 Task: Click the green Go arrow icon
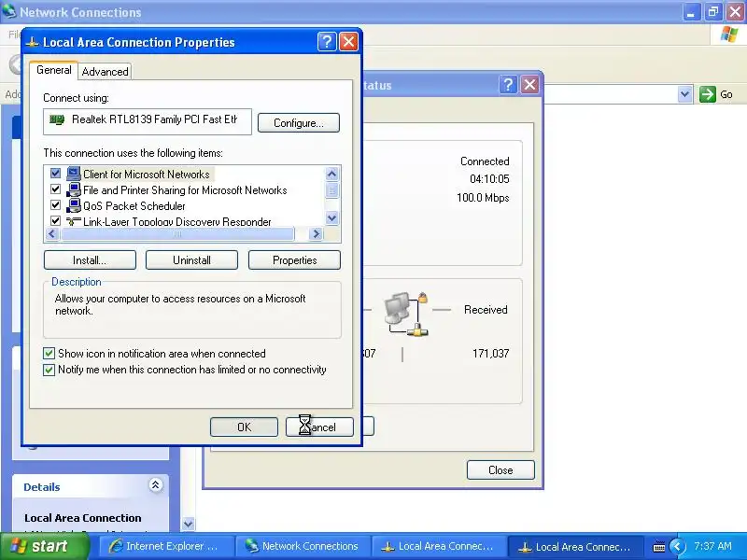[x=708, y=94]
